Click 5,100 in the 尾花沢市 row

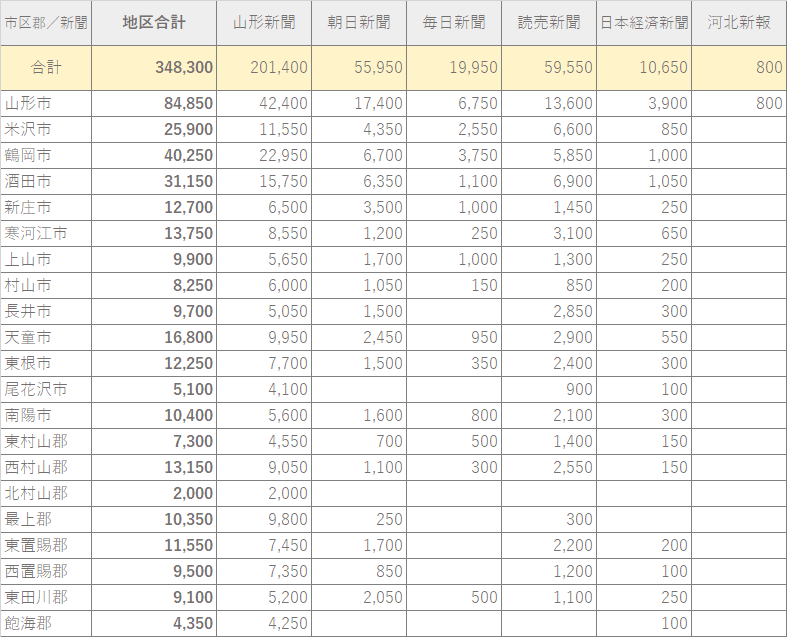point(154,390)
